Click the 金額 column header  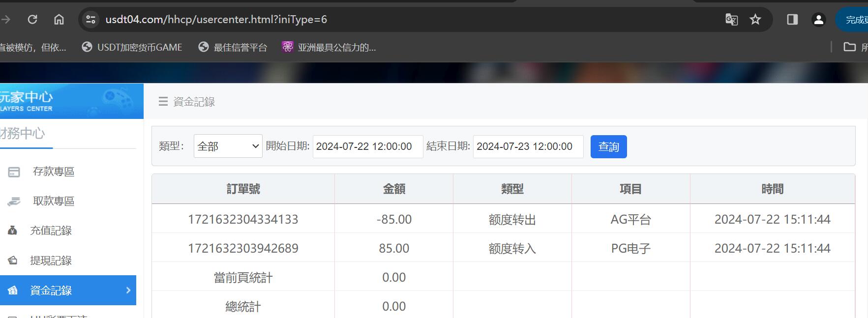pyautogui.click(x=394, y=189)
